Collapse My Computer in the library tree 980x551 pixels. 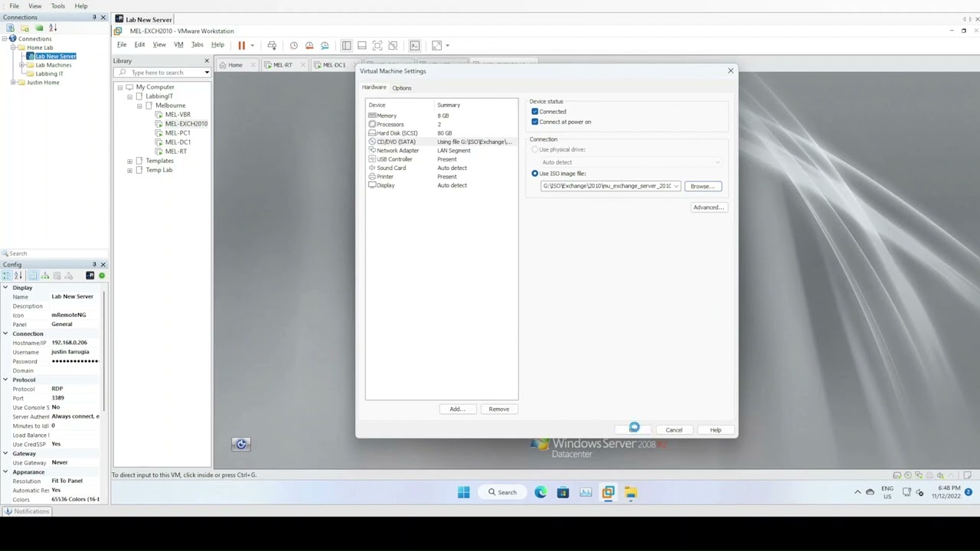pyautogui.click(x=120, y=87)
